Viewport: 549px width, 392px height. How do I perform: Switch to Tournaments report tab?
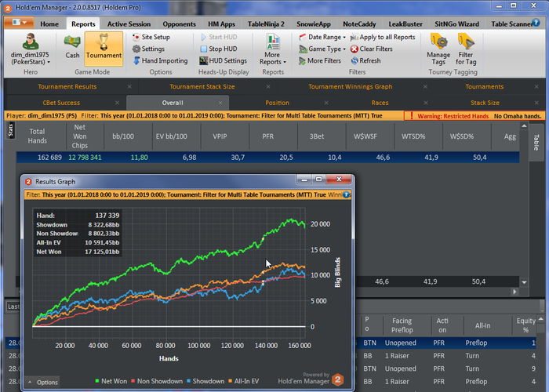484,87
